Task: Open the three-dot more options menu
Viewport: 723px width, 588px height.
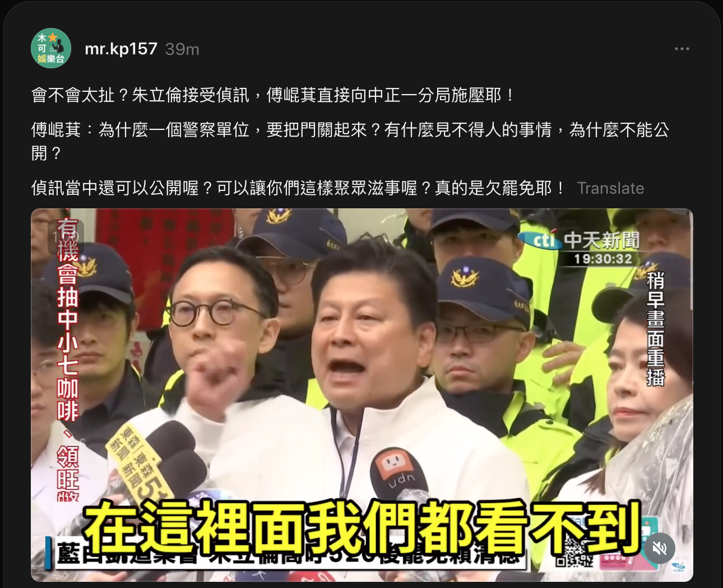Action: click(682, 49)
